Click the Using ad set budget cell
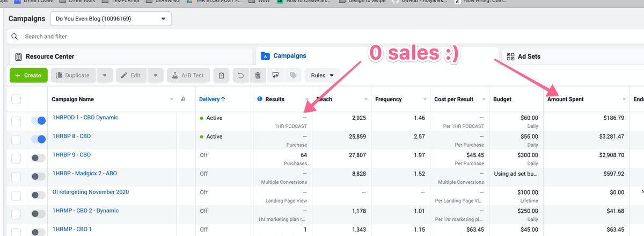 tap(516, 174)
